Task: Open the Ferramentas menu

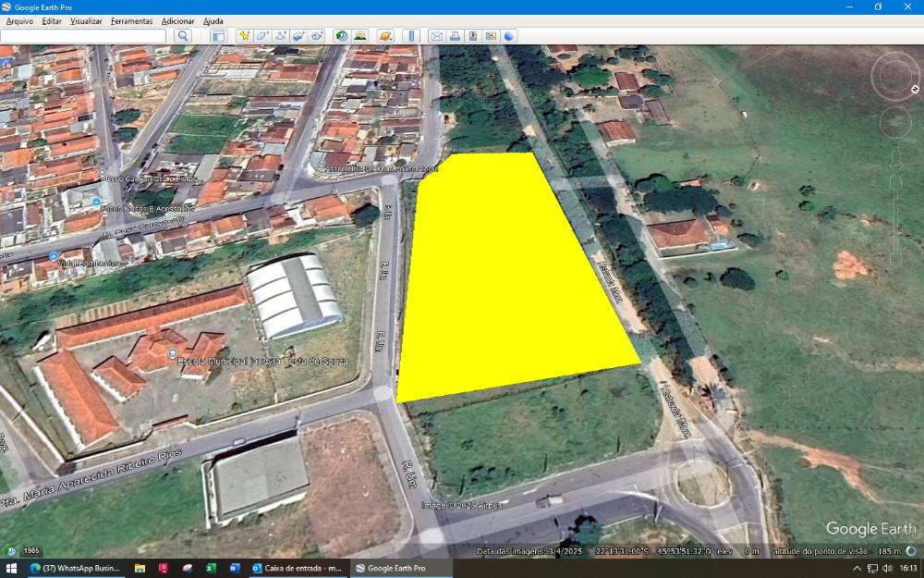Action: (131, 20)
